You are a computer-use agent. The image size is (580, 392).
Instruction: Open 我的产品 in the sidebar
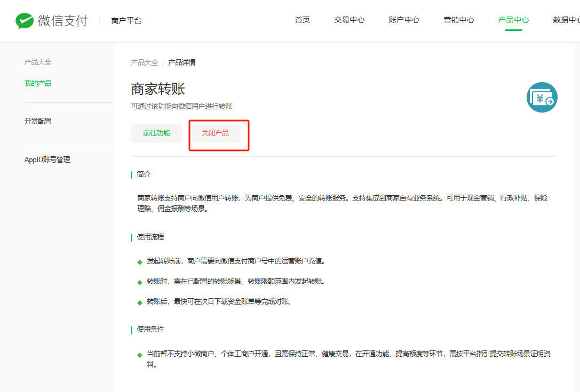pyautogui.click(x=38, y=83)
